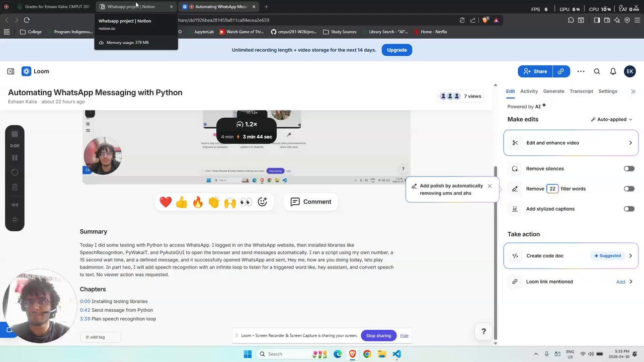Viewport: 644px width, 362px height.
Task: Switch to the Activity tab
Action: tap(529, 92)
